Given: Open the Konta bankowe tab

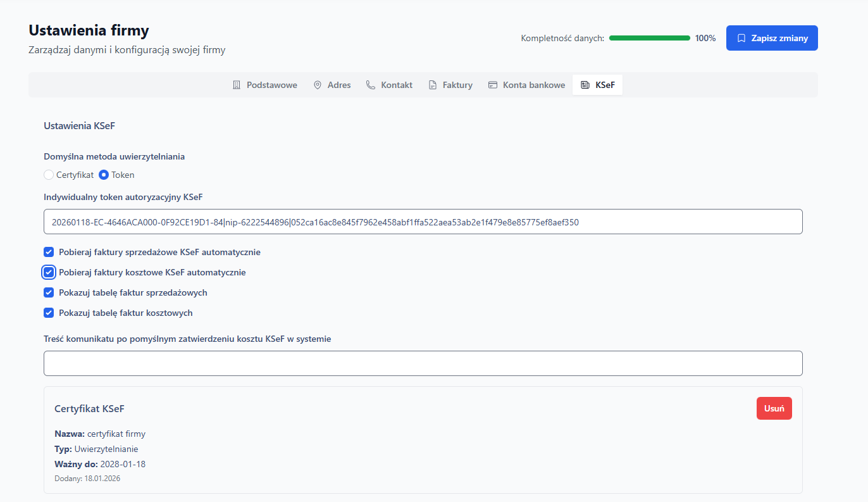Looking at the screenshot, I should [533, 85].
